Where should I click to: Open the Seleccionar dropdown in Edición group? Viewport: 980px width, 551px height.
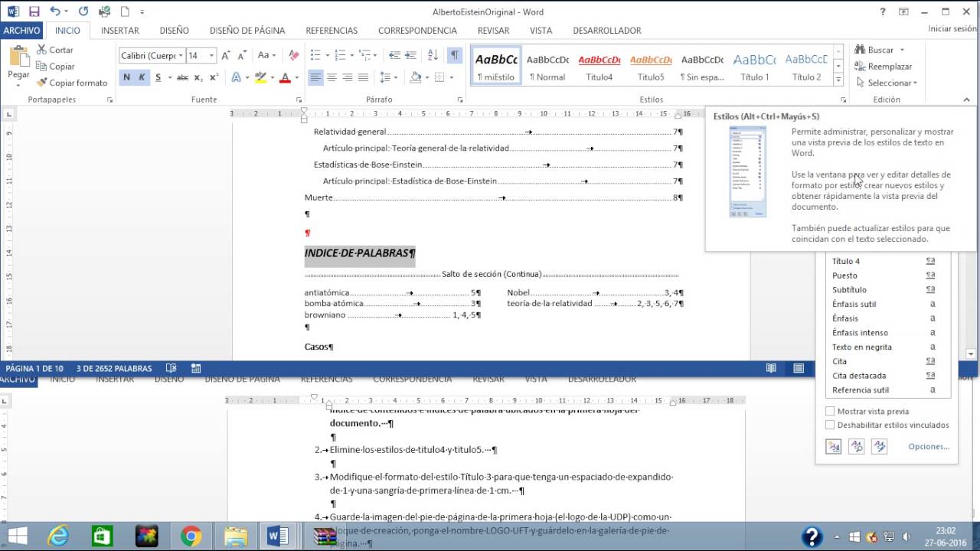coord(887,83)
